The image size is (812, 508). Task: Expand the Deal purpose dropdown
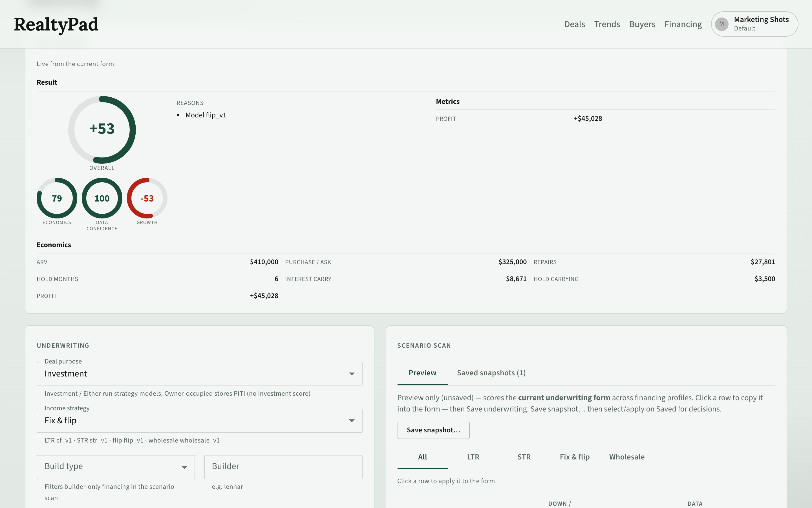pyautogui.click(x=199, y=374)
